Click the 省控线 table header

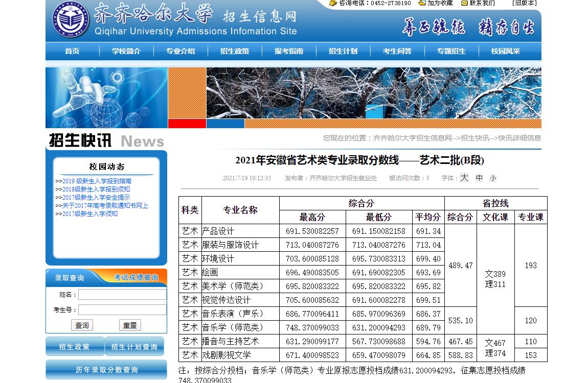click(495, 203)
